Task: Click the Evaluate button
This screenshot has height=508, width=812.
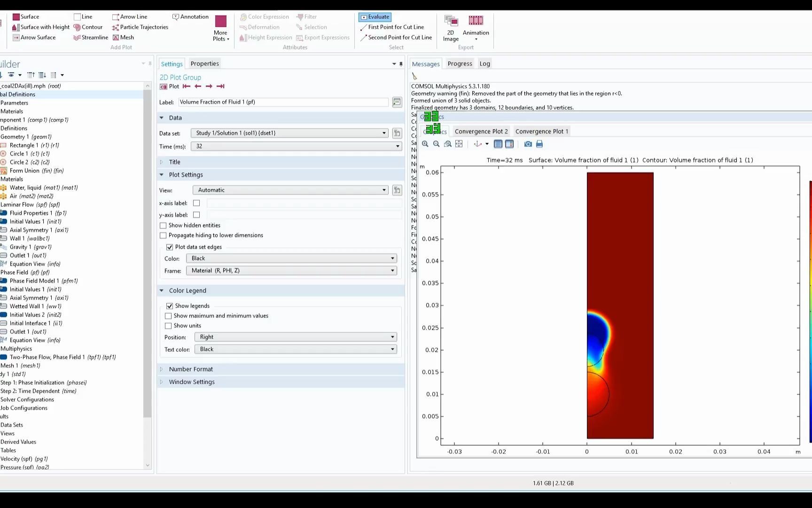Action: pyautogui.click(x=375, y=16)
